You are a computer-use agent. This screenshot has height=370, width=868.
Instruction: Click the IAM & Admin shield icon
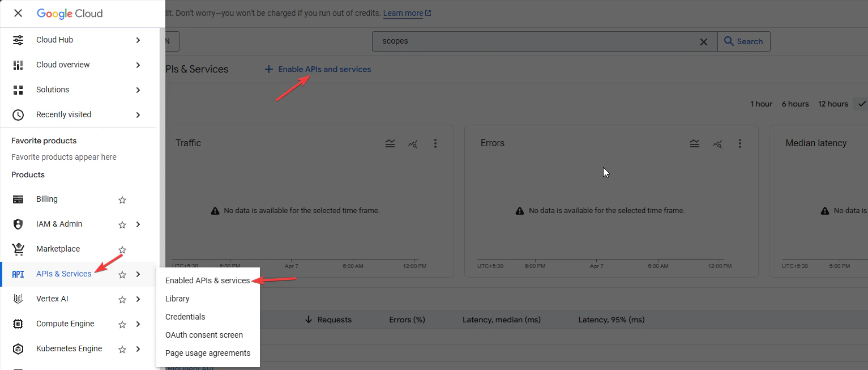18,224
